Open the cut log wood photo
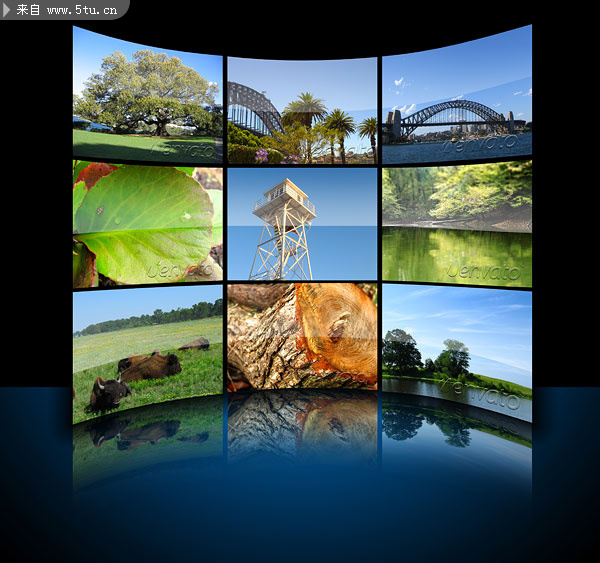Screen dimensions: 600x563 (302, 336)
